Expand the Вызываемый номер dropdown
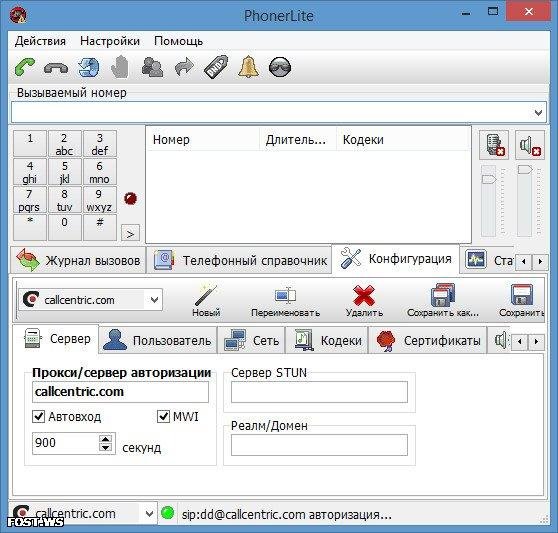Screen dimensions: 558x533 (538, 113)
